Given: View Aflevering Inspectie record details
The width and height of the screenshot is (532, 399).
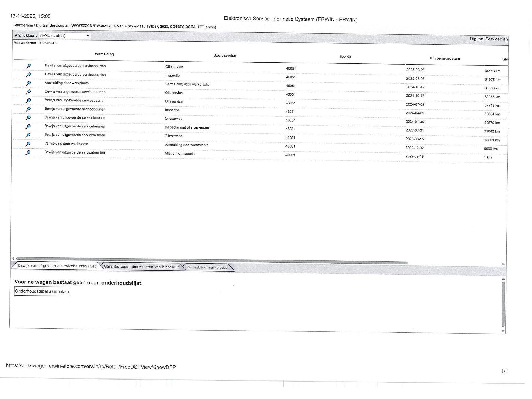Looking at the screenshot, I should click(28, 152).
